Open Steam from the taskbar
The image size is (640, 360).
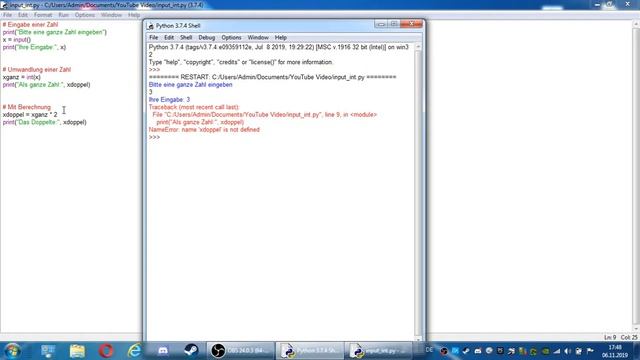[x=191, y=351]
